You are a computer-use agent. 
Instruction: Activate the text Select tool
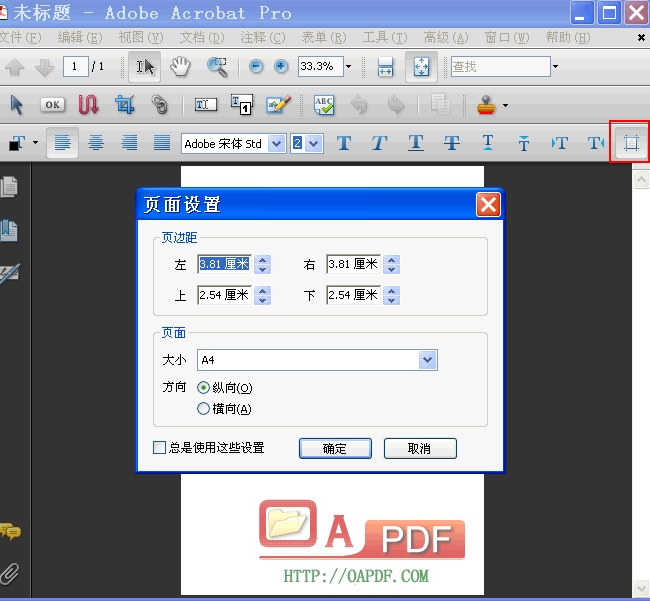point(144,67)
